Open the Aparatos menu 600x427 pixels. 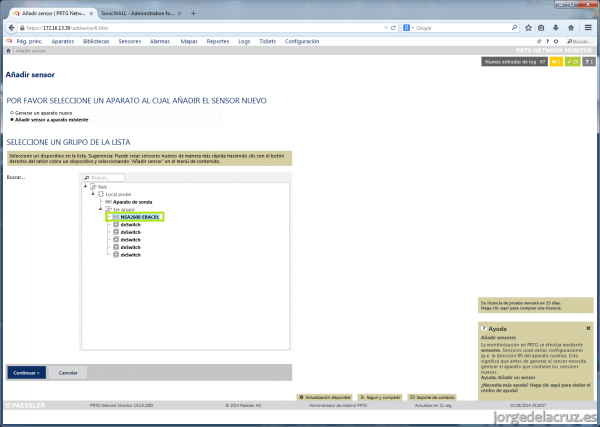pos(63,41)
